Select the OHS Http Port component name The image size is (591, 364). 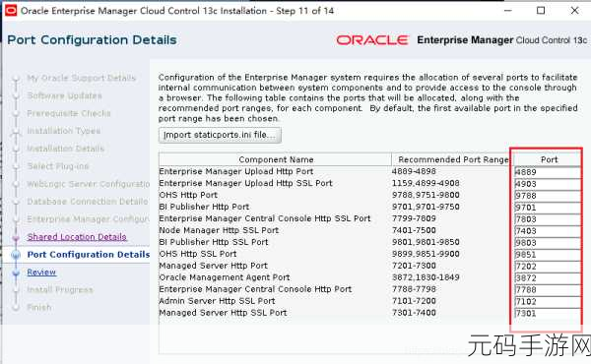point(188,195)
